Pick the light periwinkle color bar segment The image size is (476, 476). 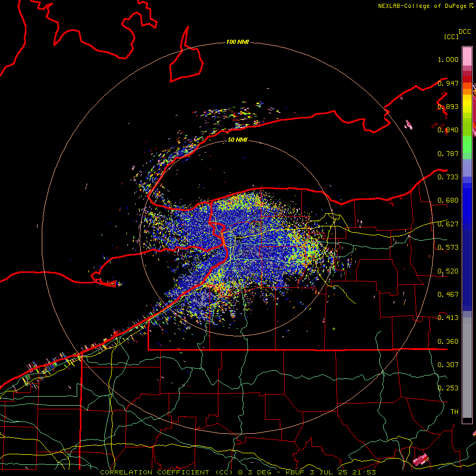(x=467, y=168)
